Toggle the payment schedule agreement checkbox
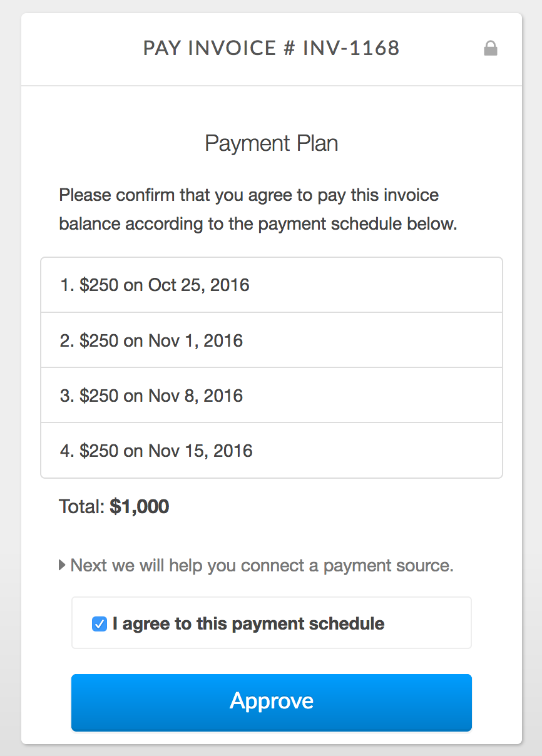542x756 pixels. 99,624
